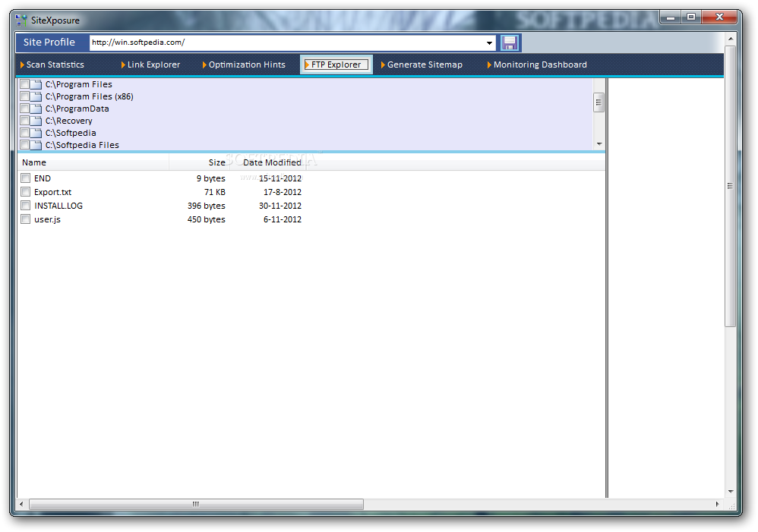Image resolution: width=758 pixels, height=532 pixels.
Task: Check the Export.txt file checkbox
Action: pos(26,192)
